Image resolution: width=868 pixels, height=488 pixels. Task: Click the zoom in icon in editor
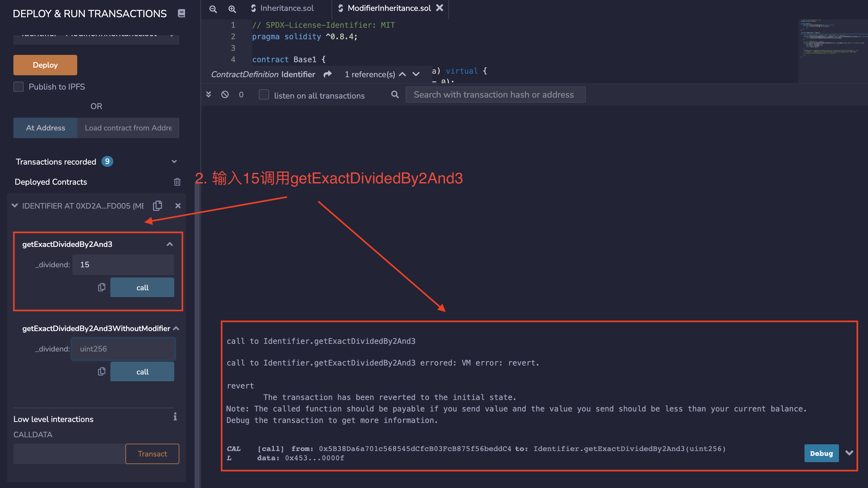click(232, 9)
